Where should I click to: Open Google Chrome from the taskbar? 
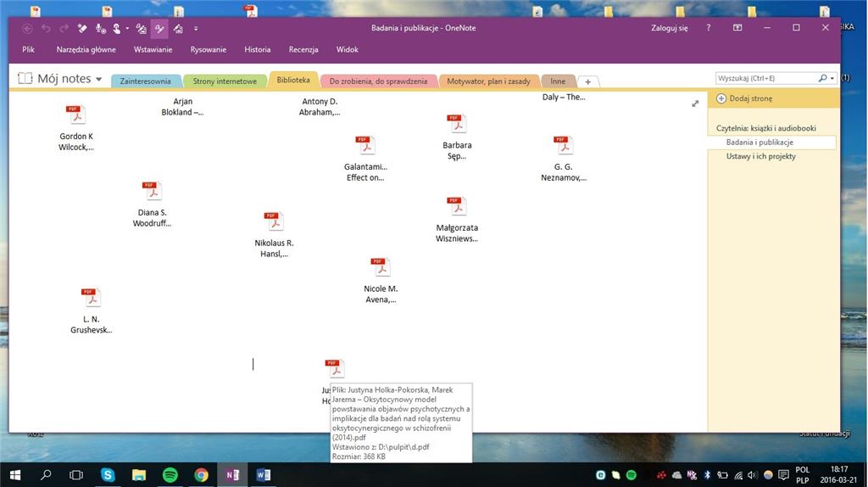[201, 475]
